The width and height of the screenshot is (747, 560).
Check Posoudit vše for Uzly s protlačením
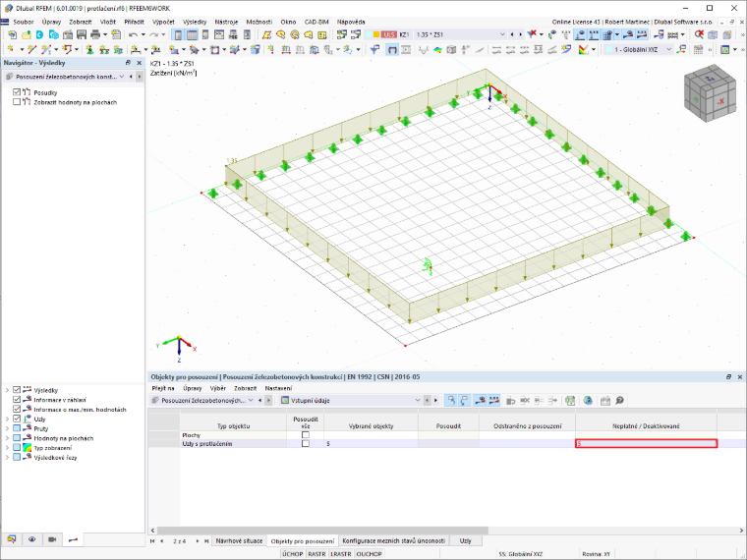pos(306,443)
